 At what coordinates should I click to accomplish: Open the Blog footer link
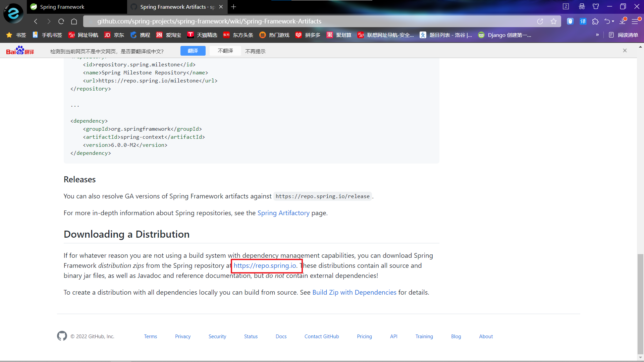click(x=456, y=337)
